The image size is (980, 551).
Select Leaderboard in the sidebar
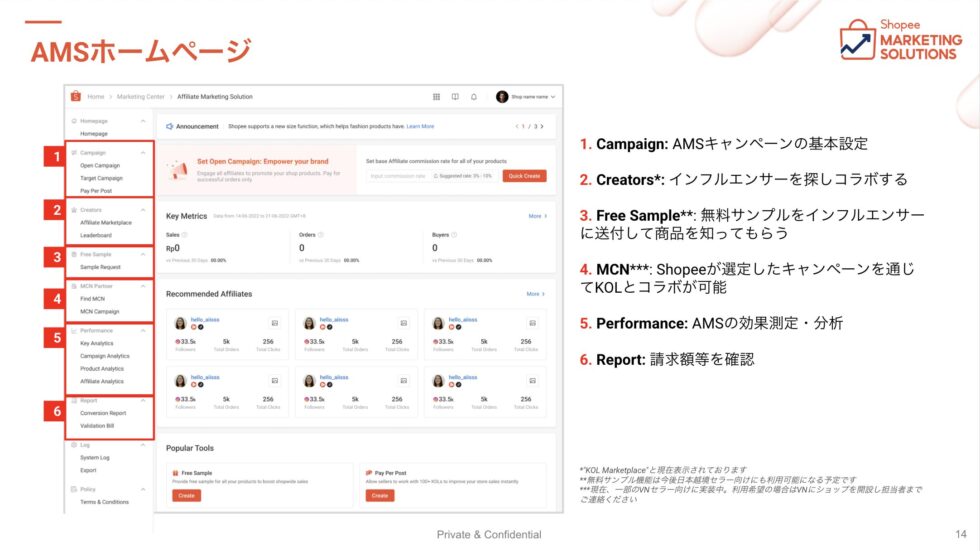click(x=96, y=236)
